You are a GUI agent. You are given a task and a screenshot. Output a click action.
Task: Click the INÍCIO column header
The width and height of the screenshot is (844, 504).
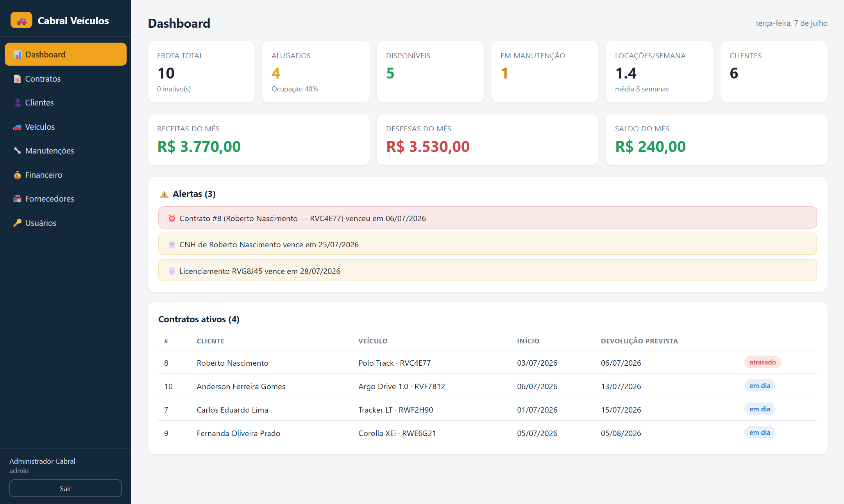[x=528, y=341]
